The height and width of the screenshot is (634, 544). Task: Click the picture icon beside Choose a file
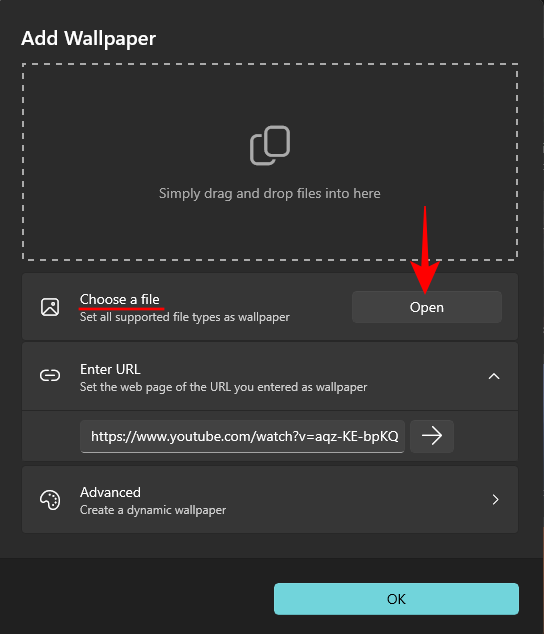[x=50, y=307]
